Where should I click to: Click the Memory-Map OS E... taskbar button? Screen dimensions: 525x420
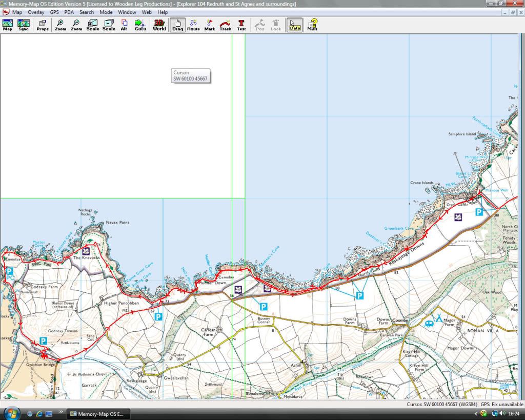coord(98,414)
